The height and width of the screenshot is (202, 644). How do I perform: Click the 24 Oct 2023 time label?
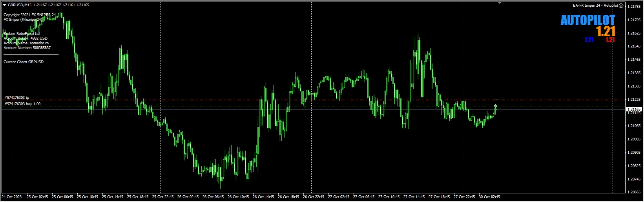[x=12, y=197]
